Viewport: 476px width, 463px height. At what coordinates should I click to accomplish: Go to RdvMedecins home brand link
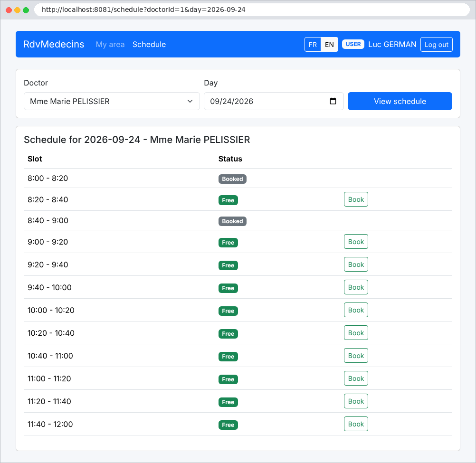[x=54, y=44]
